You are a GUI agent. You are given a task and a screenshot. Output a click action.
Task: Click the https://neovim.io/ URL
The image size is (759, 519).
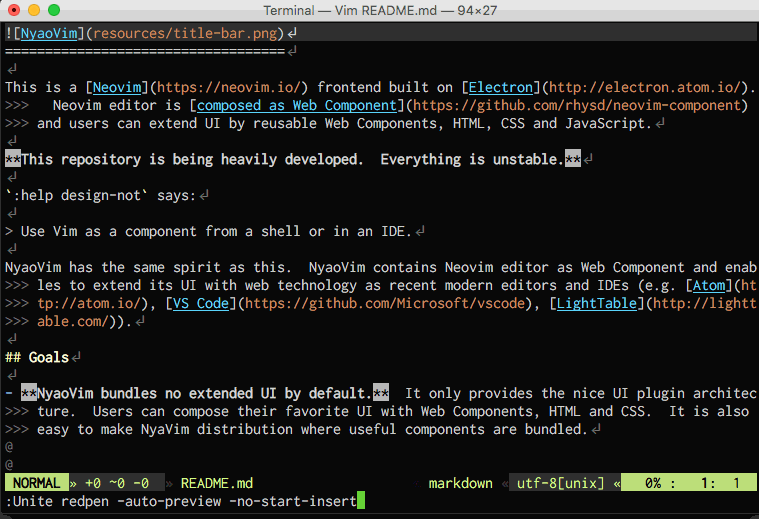(229, 88)
